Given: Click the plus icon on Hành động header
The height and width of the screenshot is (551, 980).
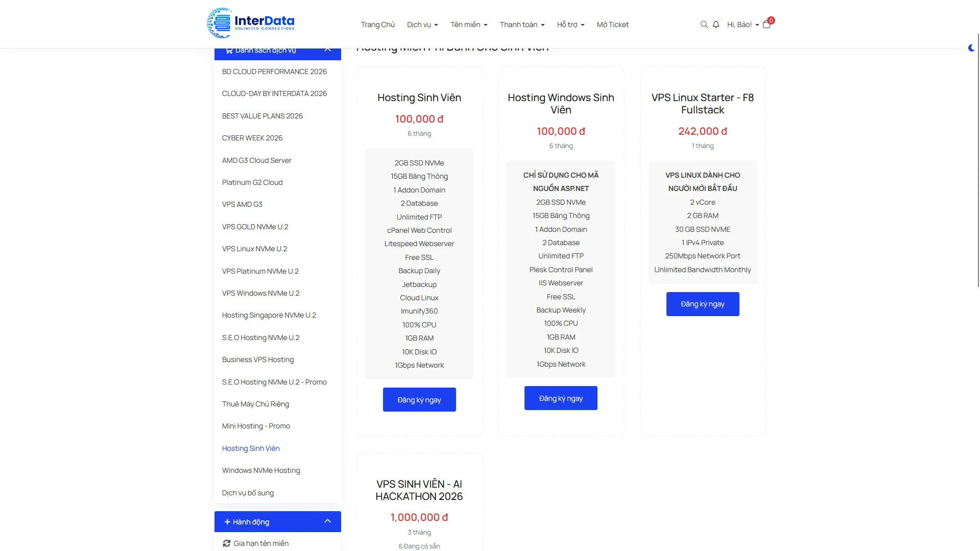Looking at the screenshot, I should [227, 522].
